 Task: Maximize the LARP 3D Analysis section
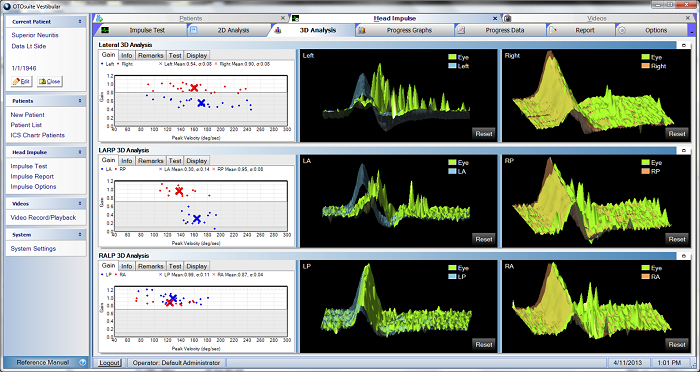[684, 150]
